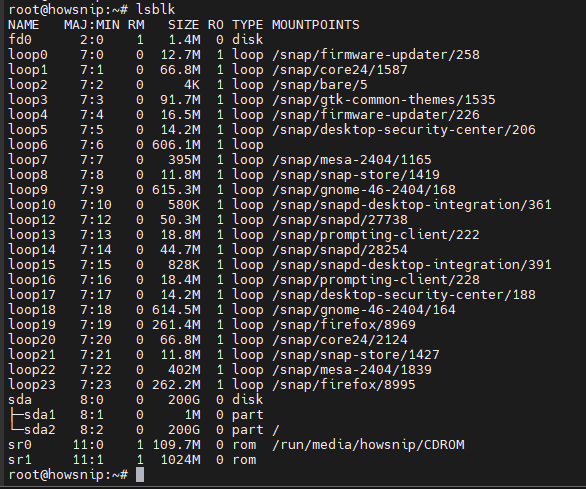
Task: Click /snap/prompting-client/222 path
Action: point(376,235)
